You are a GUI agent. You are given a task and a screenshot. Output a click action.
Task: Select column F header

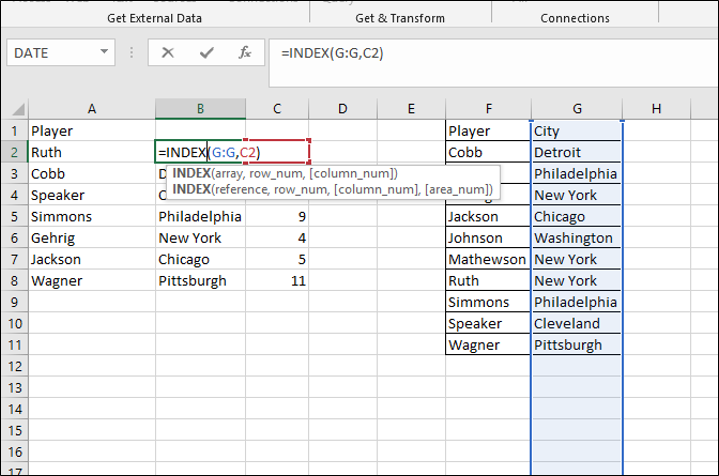click(488, 109)
